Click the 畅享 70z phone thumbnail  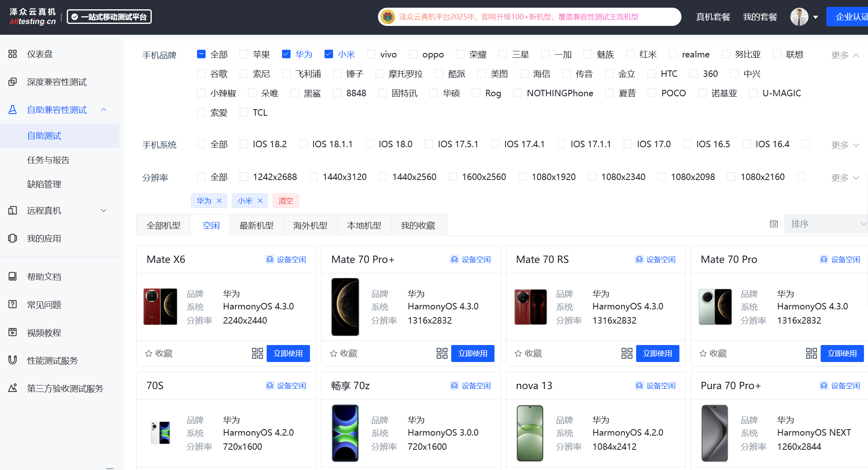point(345,433)
